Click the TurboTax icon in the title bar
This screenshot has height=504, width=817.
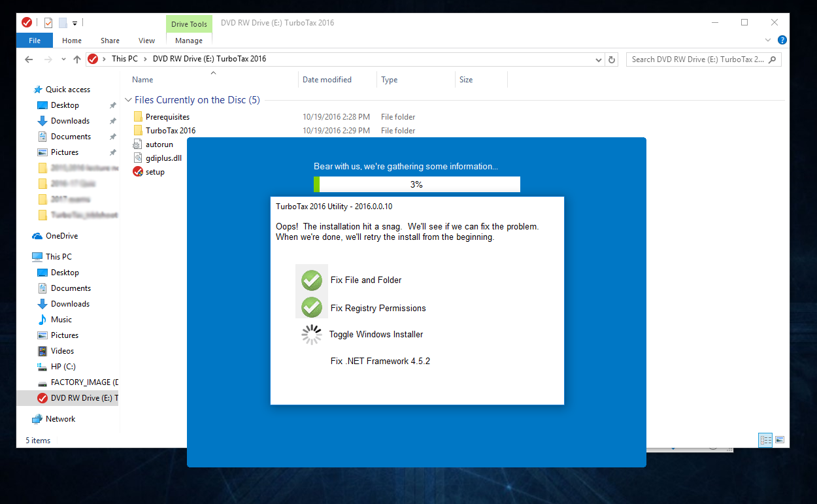pyautogui.click(x=27, y=22)
